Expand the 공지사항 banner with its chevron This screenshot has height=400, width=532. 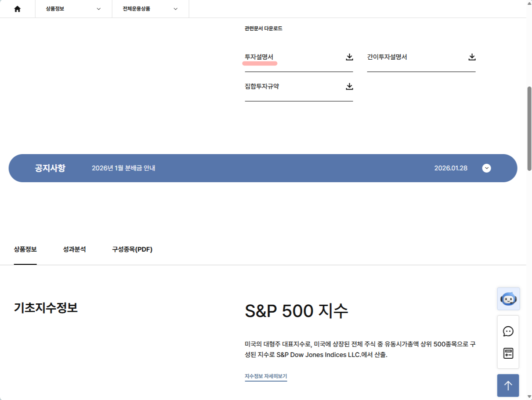486,168
